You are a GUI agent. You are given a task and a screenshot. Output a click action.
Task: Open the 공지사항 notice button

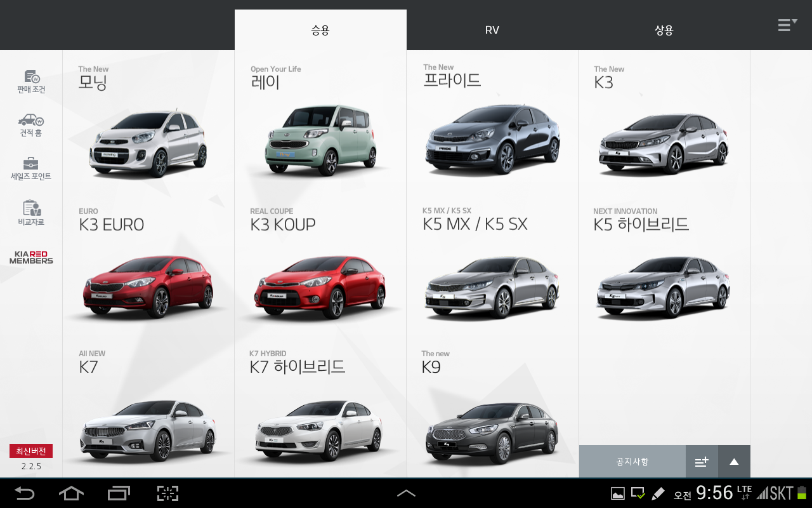tap(632, 462)
